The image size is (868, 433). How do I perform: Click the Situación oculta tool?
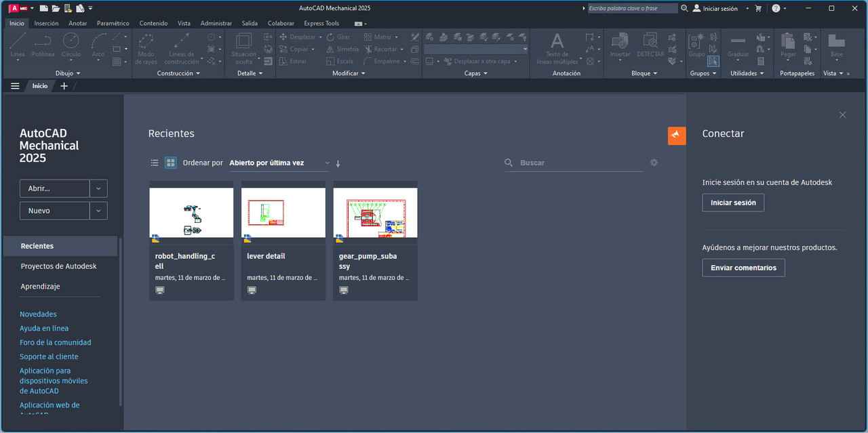tap(243, 48)
